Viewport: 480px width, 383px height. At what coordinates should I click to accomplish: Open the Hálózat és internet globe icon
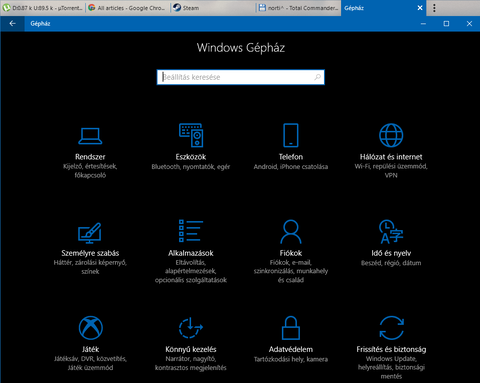point(391,135)
